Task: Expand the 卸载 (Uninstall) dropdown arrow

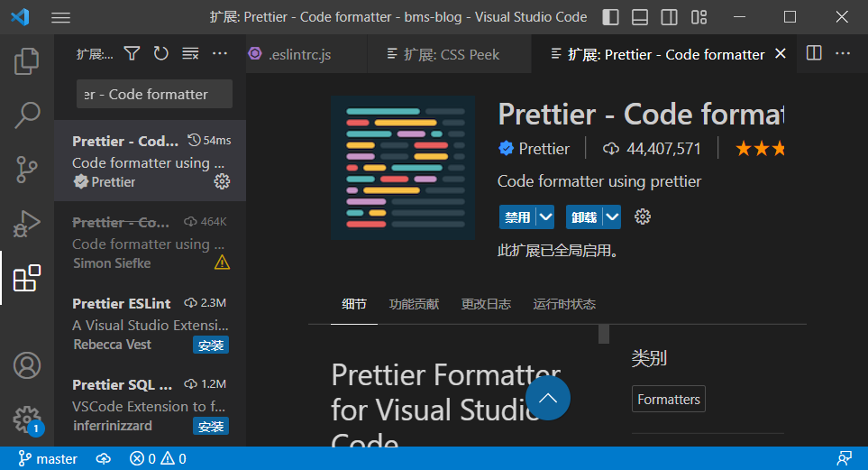Action: 612,217
